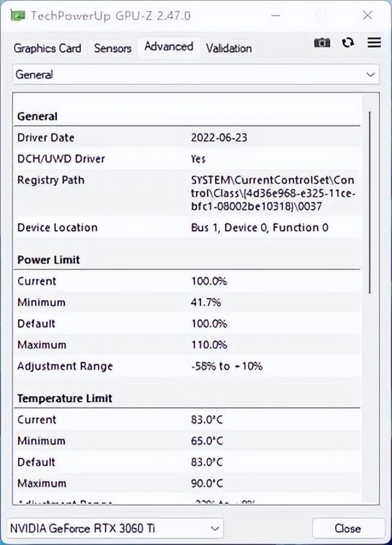Minimize the GPU-Z window
The height and width of the screenshot is (545, 392).
click(276, 15)
